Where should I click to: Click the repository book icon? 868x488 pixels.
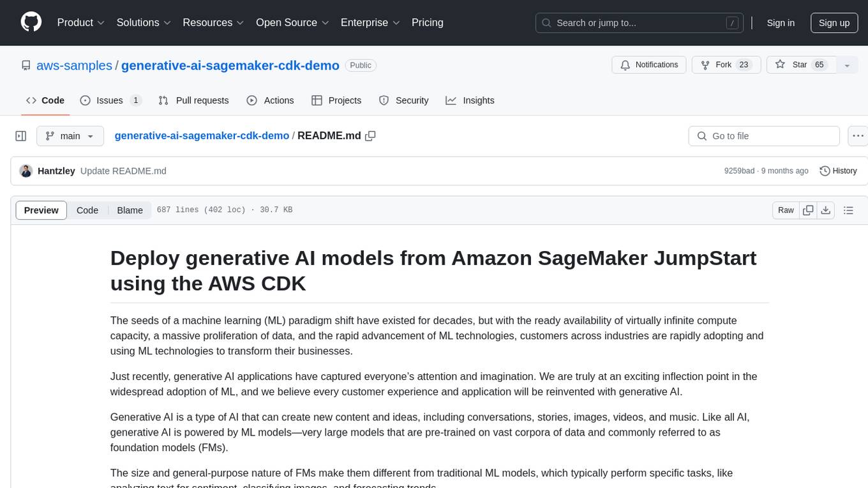click(26, 65)
